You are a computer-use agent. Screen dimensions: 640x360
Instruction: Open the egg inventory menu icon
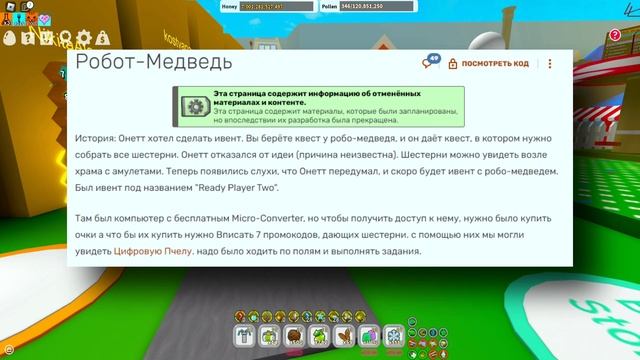tap(9, 38)
